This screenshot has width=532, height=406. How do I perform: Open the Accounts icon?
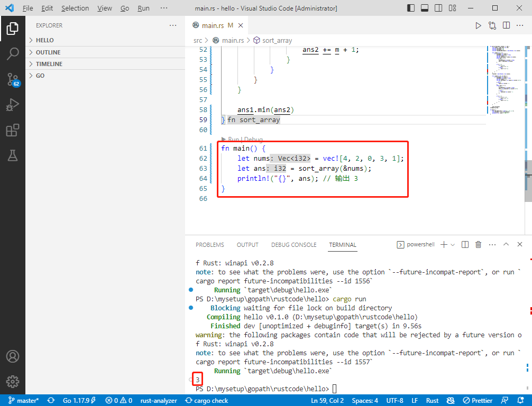(13, 356)
